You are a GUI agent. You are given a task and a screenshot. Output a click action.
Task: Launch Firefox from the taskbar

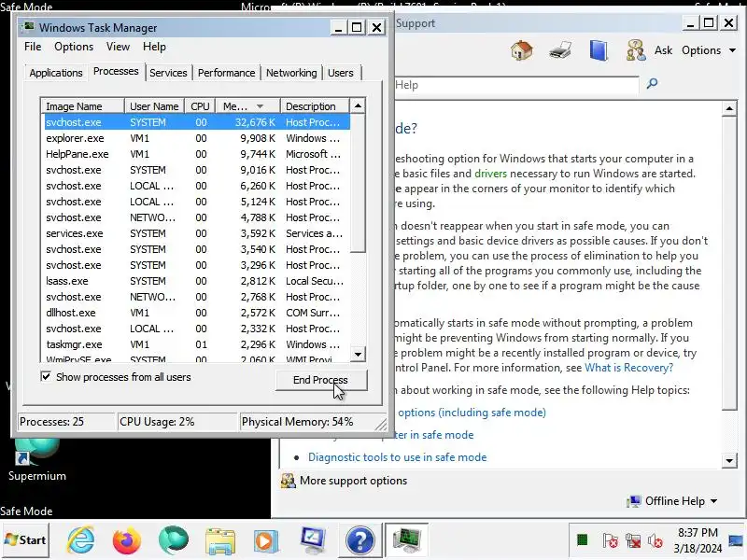(127, 540)
